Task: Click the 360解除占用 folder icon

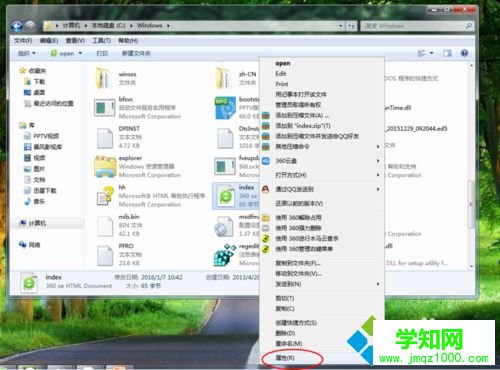Action: (266, 218)
